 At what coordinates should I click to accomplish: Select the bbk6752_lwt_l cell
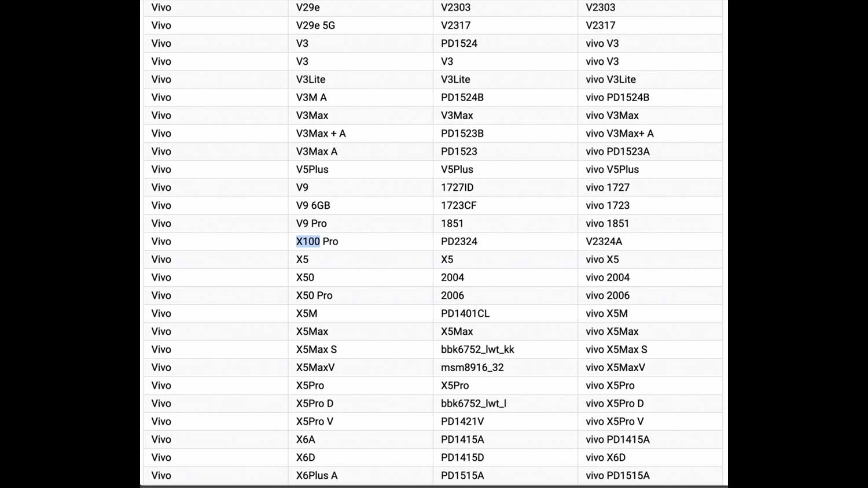tap(473, 404)
